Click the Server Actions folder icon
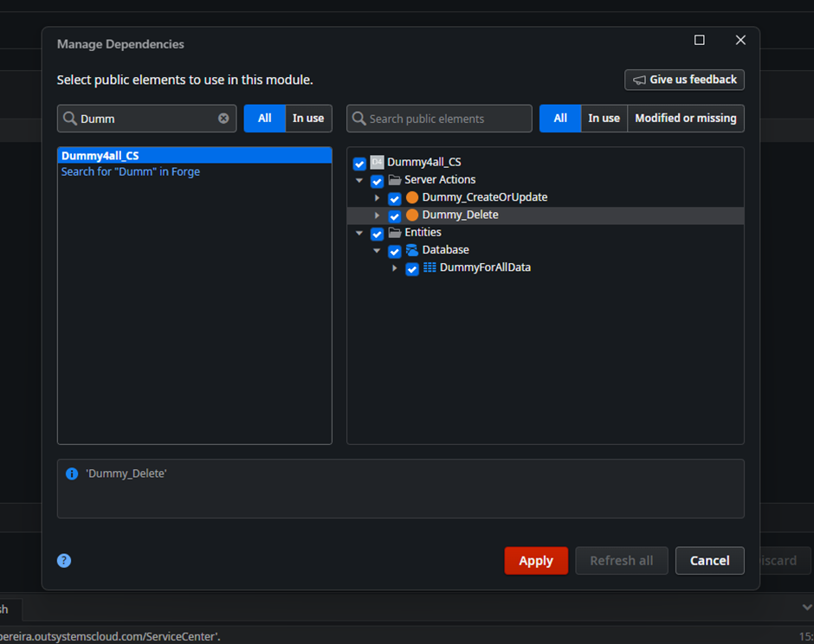The width and height of the screenshot is (814, 644). (x=394, y=180)
